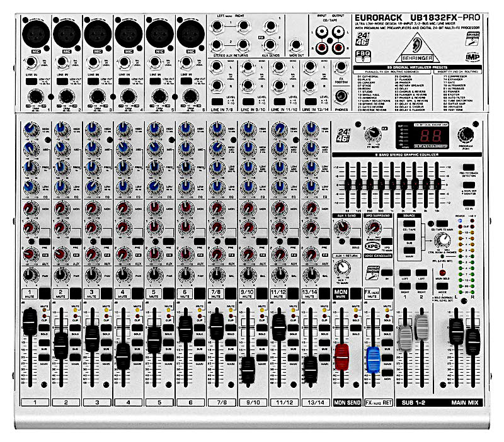
Task: Select MAIN as monitor source
Action: coord(409,251)
